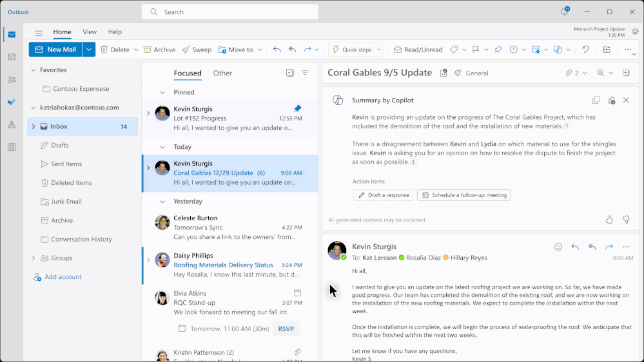Unpin the Lot #192 Progress email
The width and height of the screenshot is (644, 362).
(297, 108)
